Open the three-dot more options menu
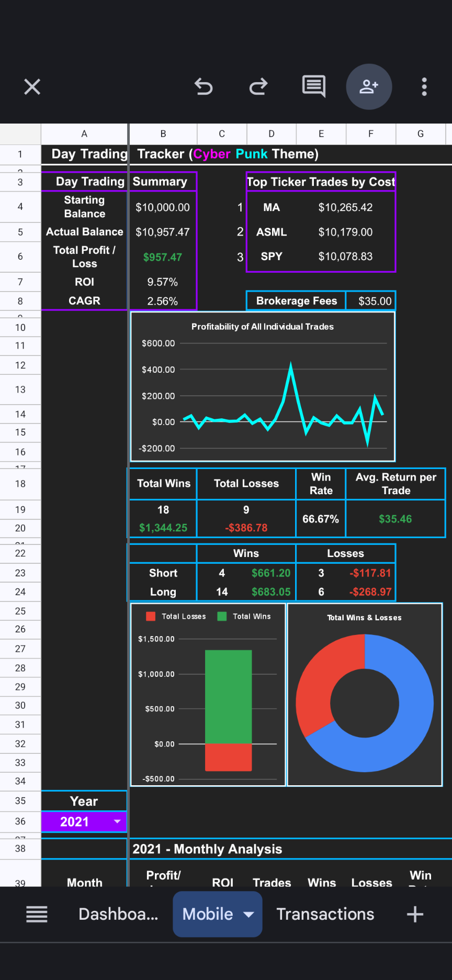Screen dimensions: 452x980 424,87
